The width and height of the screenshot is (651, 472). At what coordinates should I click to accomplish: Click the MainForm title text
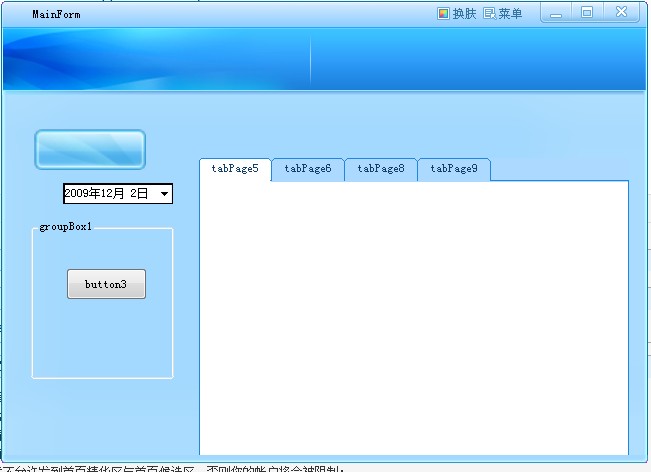click(56, 15)
